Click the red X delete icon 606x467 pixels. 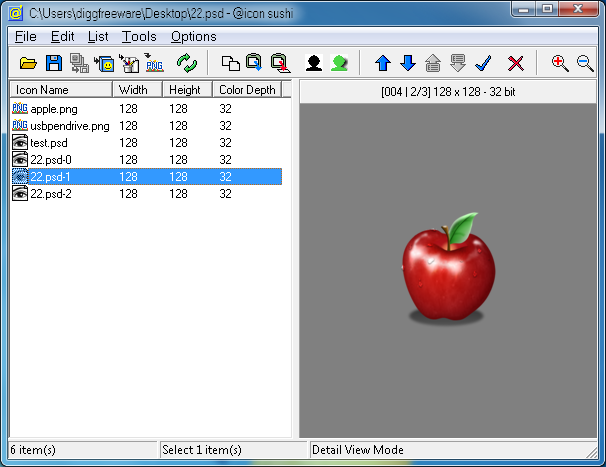click(x=516, y=63)
